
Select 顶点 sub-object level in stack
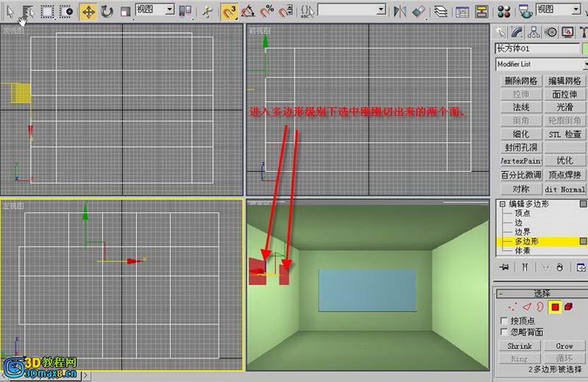523,213
